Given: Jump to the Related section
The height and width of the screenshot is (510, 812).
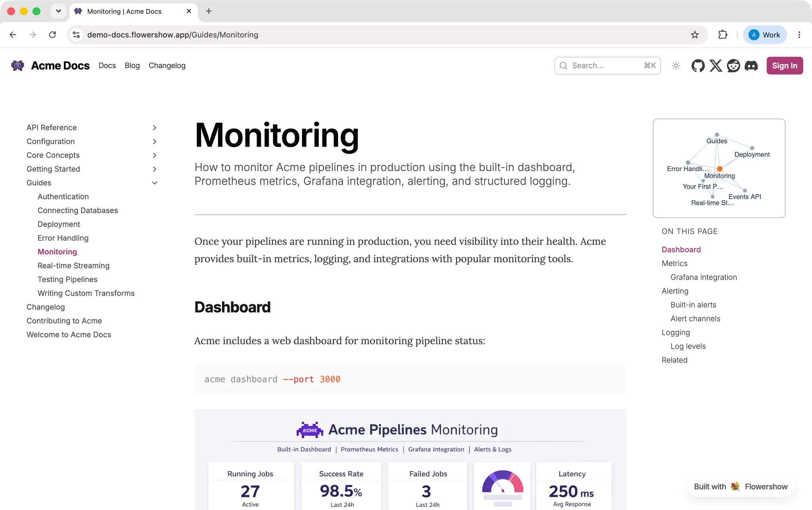Looking at the screenshot, I should [x=674, y=360].
